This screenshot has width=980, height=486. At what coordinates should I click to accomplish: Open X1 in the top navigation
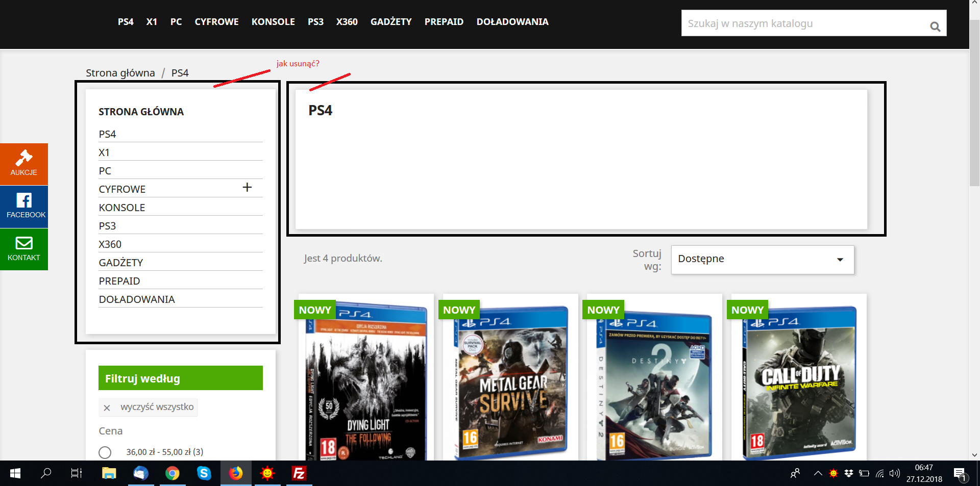pos(152,22)
